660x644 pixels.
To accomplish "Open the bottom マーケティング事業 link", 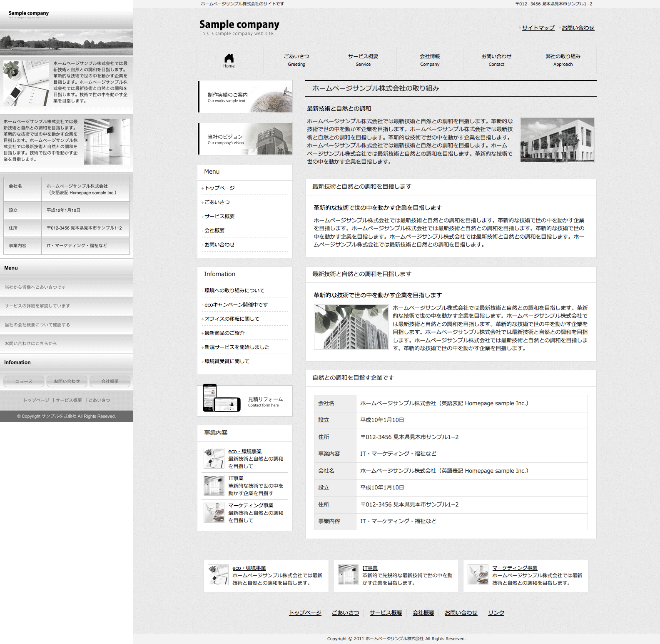I will click(515, 568).
